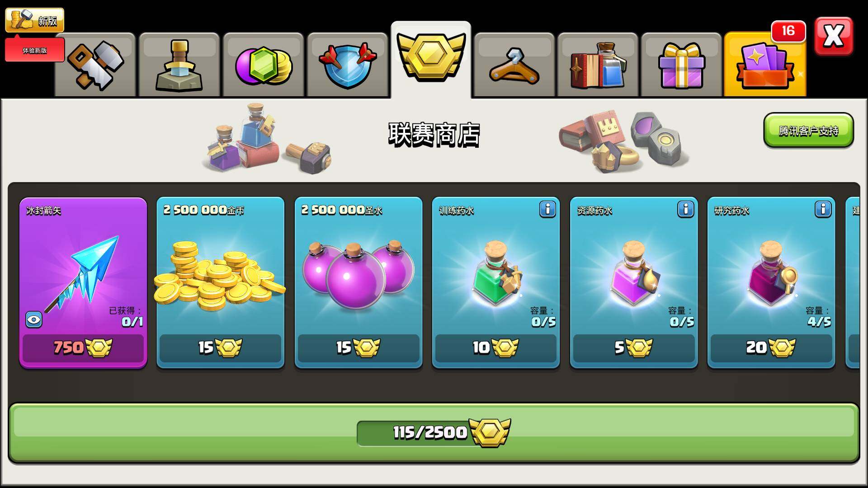The width and height of the screenshot is (868, 488).
Task: Click the 新版 hammer button
Action: [35, 20]
